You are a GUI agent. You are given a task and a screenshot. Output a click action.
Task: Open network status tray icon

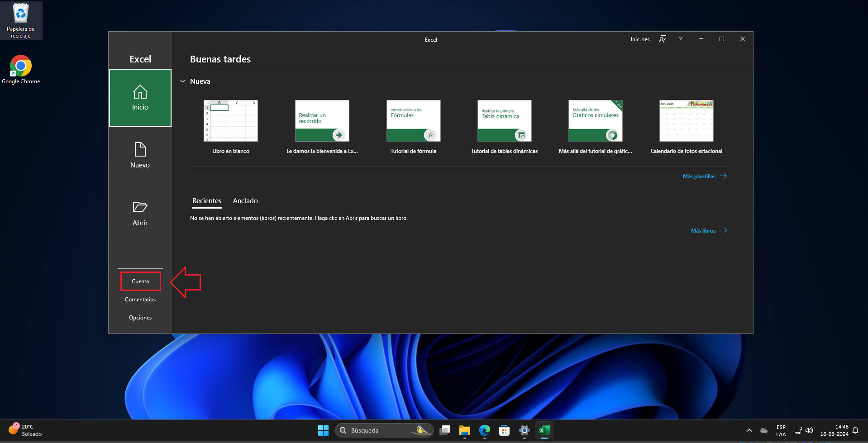click(798, 430)
